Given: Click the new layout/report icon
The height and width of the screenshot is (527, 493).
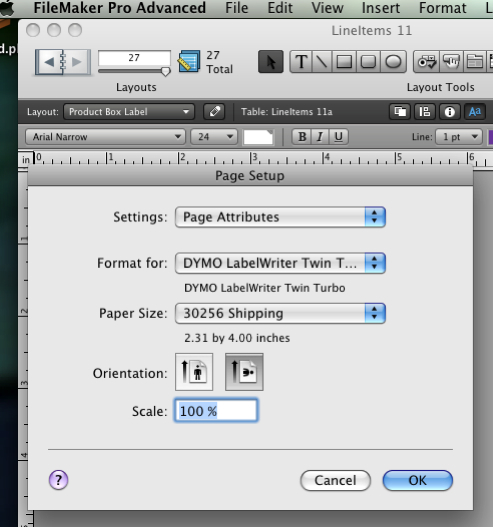Looking at the screenshot, I should pyautogui.click(x=189, y=61).
